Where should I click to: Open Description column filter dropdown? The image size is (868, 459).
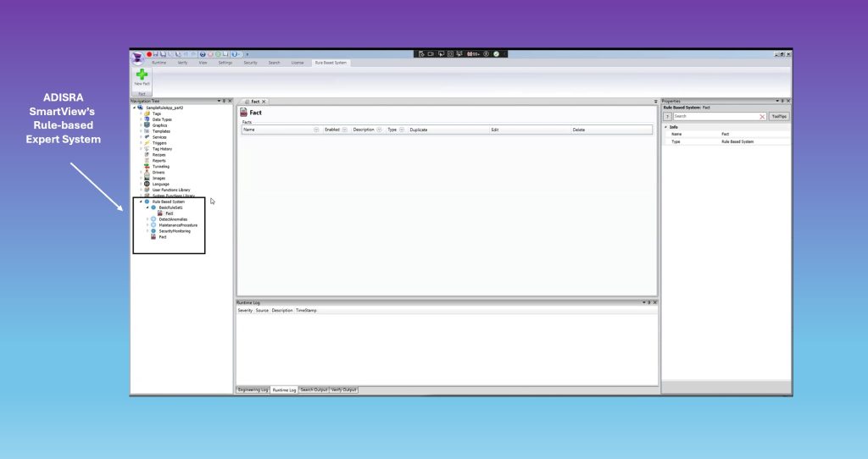point(379,130)
